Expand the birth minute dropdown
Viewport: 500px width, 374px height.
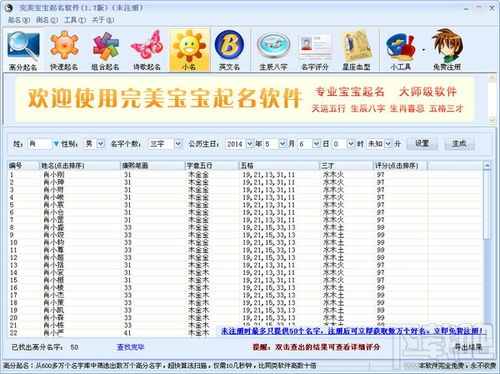(388, 144)
